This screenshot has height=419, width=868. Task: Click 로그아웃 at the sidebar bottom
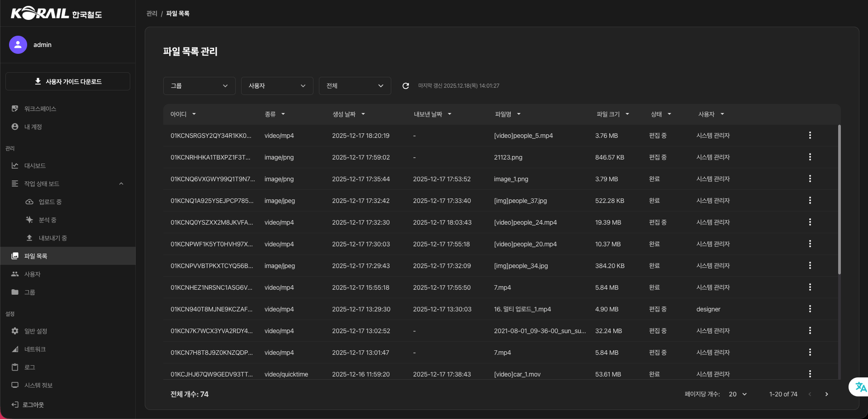click(x=33, y=405)
